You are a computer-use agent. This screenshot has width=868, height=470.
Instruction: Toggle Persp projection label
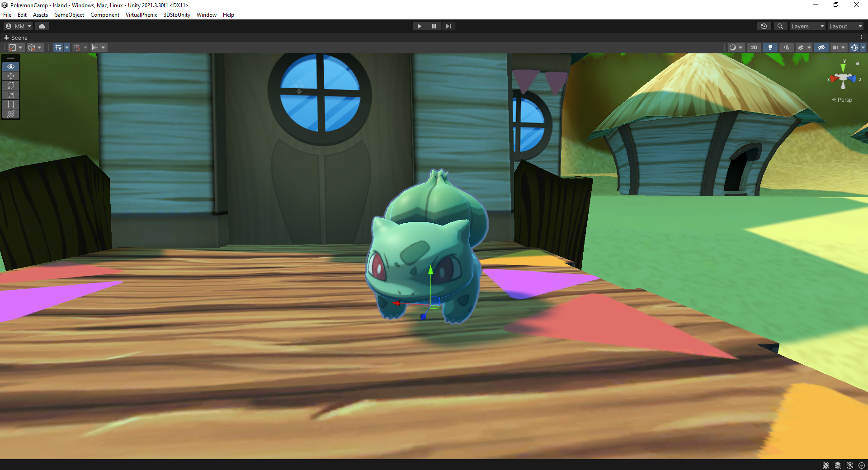(x=842, y=100)
